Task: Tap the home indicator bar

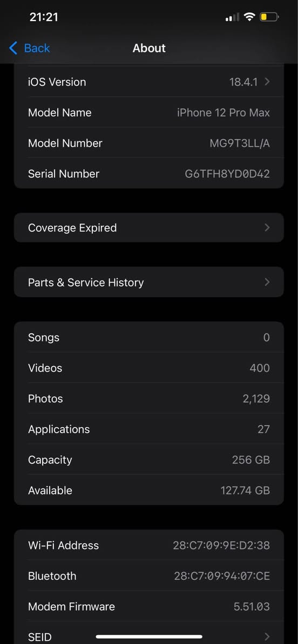Action: tap(149, 637)
